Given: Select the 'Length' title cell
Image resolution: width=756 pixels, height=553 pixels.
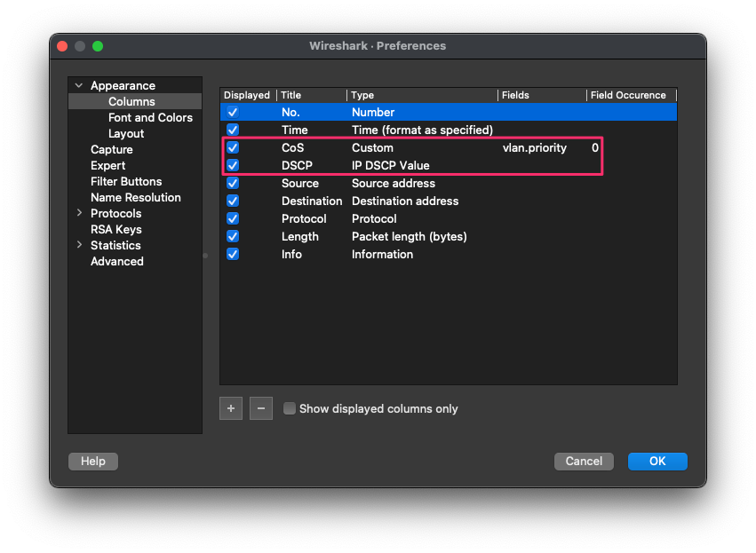Looking at the screenshot, I should 300,236.
